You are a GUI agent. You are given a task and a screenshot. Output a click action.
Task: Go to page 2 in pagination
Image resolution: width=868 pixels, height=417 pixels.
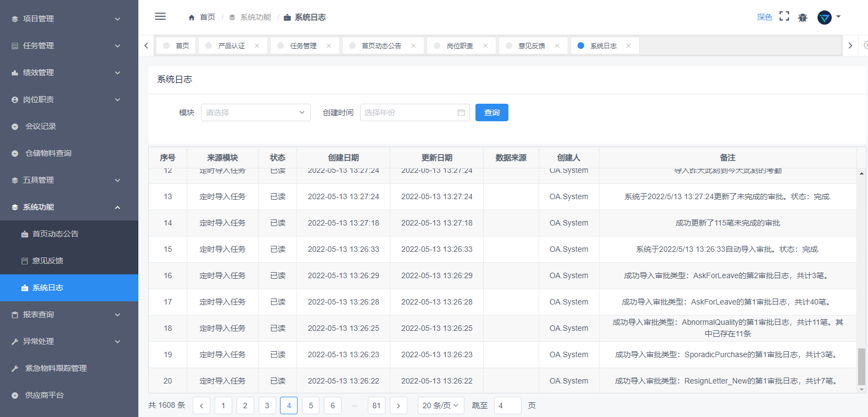click(245, 405)
